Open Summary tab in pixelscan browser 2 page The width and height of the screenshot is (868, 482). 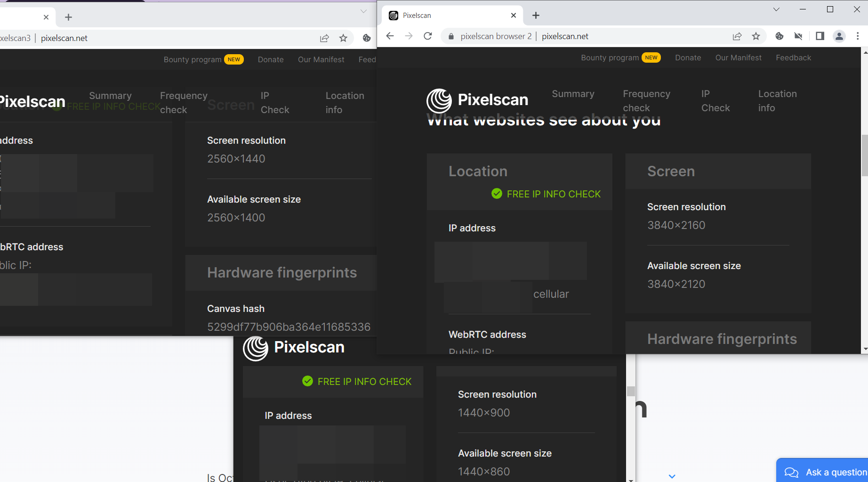click(x=573, y=94)
